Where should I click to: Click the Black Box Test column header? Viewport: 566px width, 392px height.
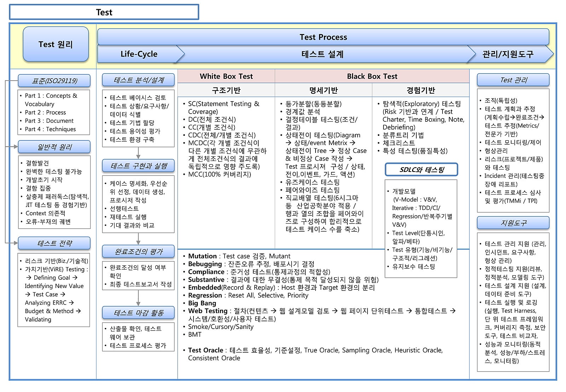[372, 76]
